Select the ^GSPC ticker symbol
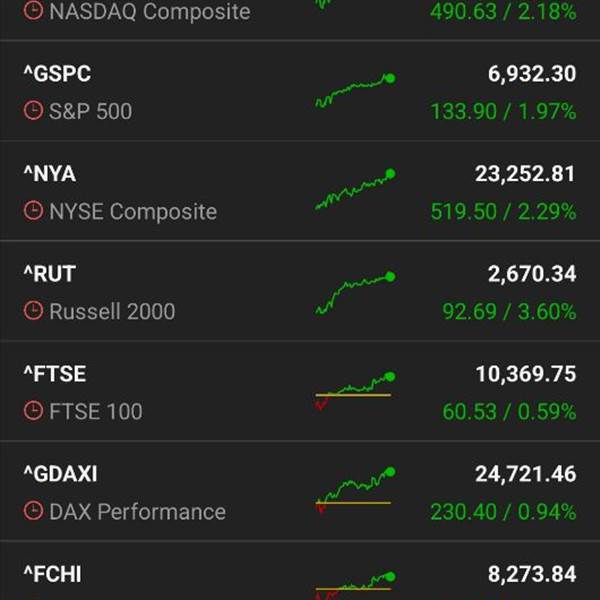Screen dimensions: 600x600 (57, 74)
